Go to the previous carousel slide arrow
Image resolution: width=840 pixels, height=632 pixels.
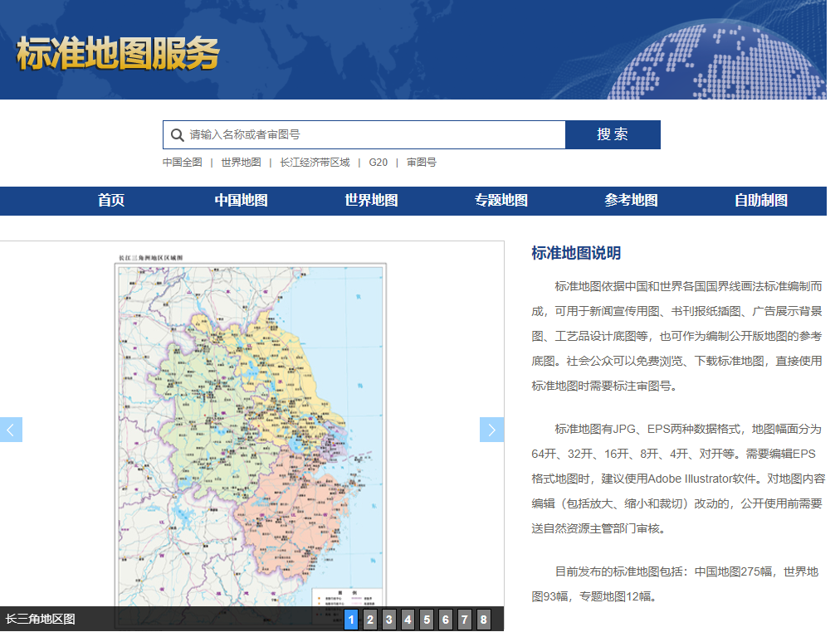[11, 430]
